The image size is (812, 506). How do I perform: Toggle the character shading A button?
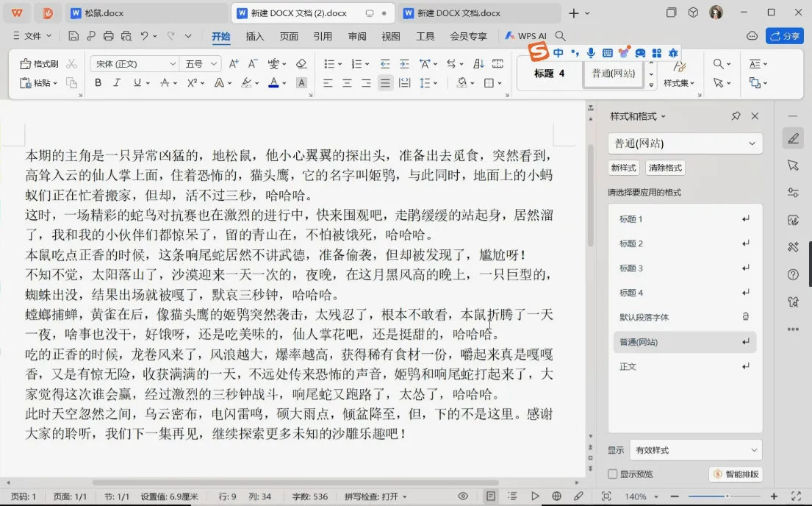click(x=301, y=83)
